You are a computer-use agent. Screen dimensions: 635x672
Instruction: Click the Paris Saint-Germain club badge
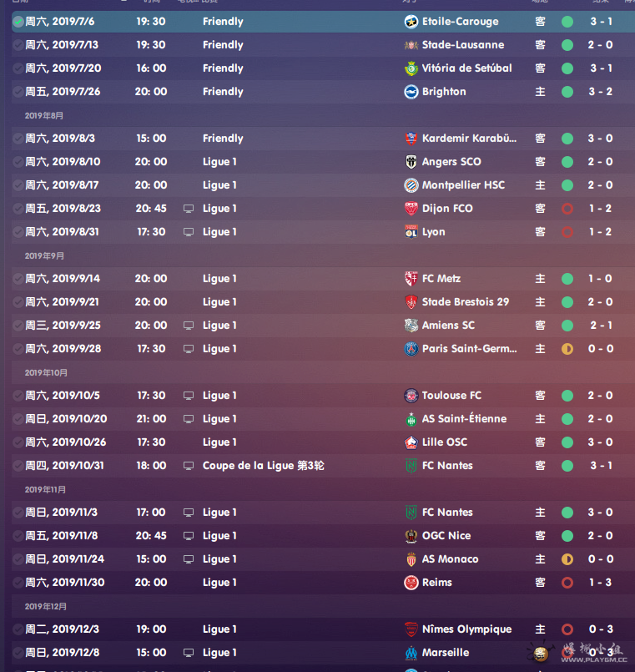[x=411, y=349]
